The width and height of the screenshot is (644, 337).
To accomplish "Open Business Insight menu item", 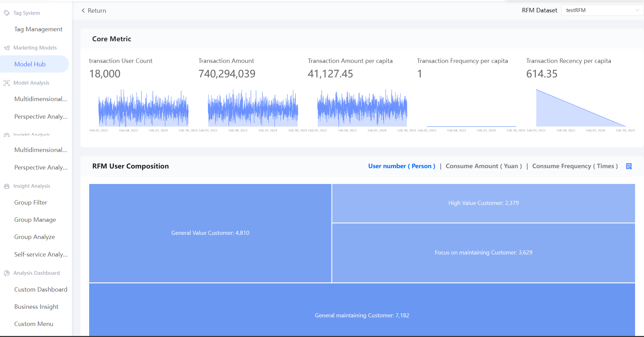I will 36,307.
